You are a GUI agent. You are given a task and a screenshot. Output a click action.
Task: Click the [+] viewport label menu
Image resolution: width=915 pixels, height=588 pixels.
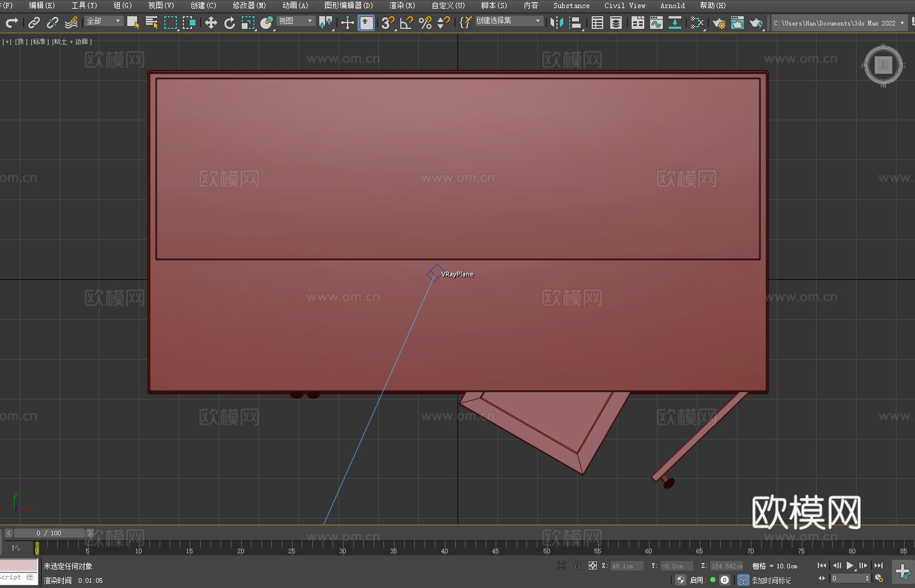point(7,42)
